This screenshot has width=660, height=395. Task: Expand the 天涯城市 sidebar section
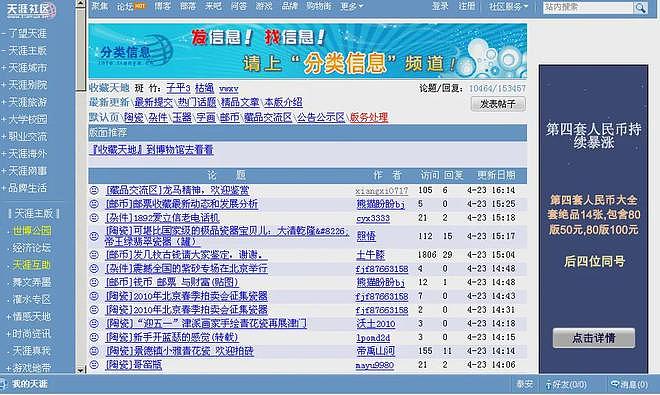click(x=3, y=68)
